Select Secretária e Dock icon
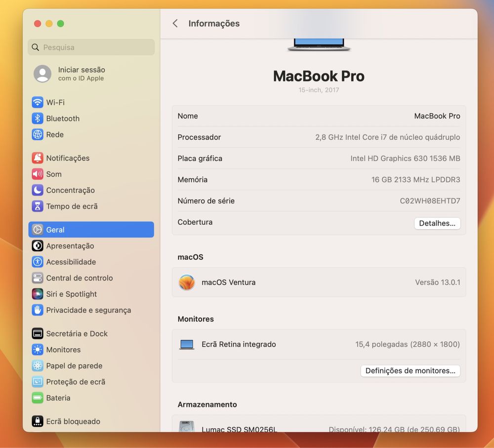This screenshot has width=494, height=448. tap(38, 333)
